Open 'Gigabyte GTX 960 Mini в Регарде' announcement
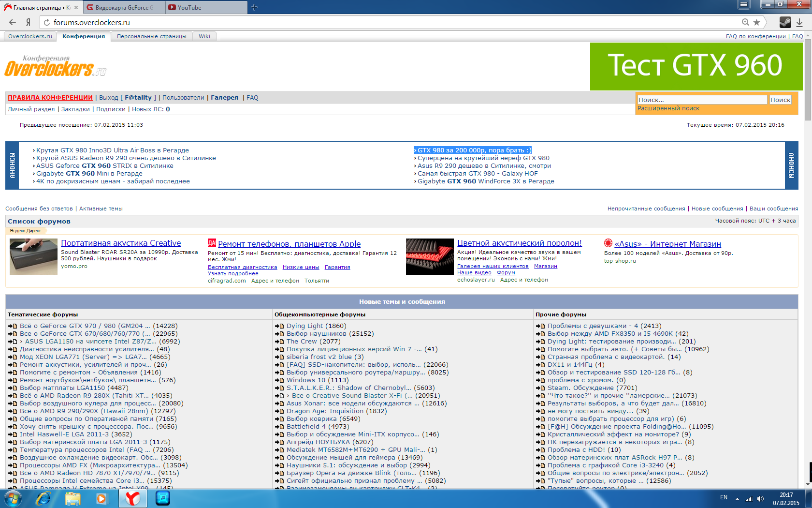 point(89,173)
